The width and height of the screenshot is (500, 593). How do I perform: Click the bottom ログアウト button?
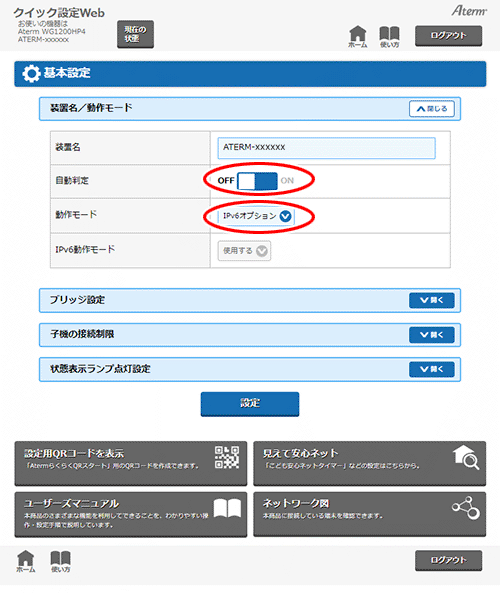pos(449,560)
